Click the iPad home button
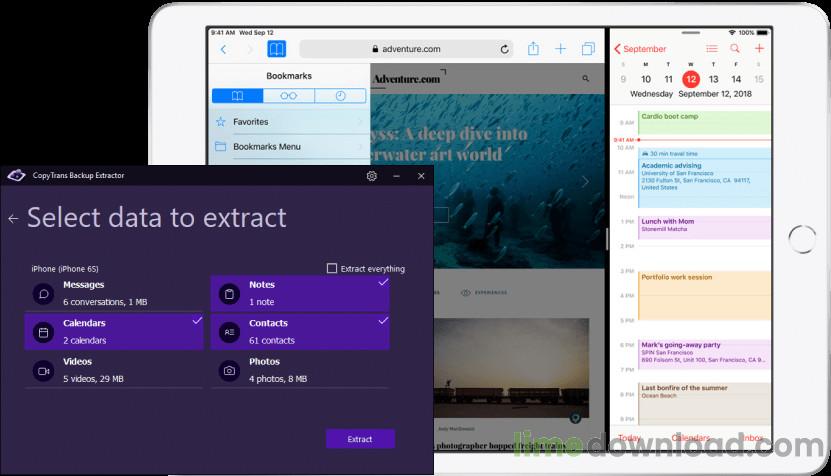This screenshot has width=831, height=476. (802, 239)
